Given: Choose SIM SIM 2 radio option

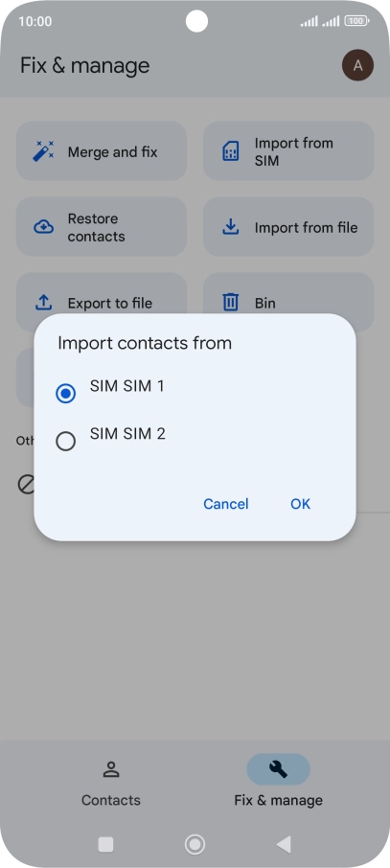Looking at the screenshot, I should (65, 442).
